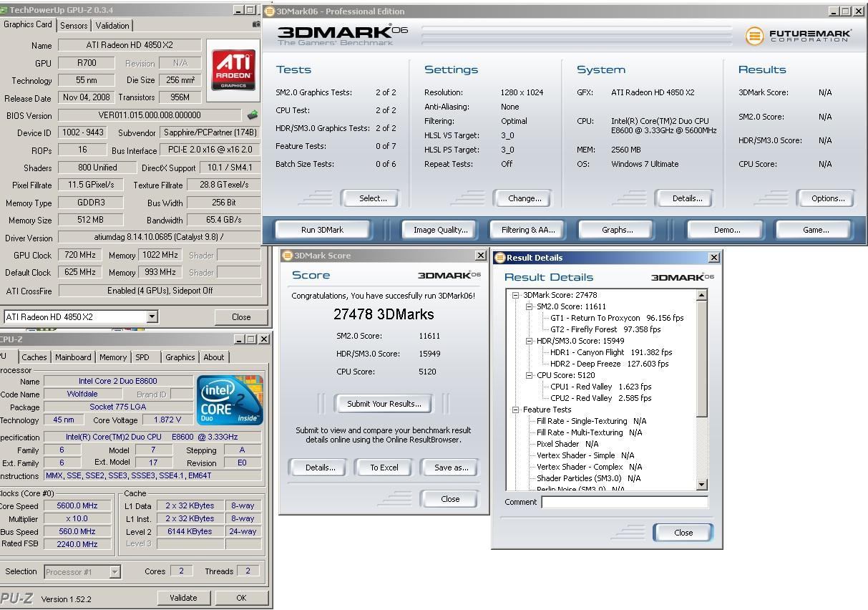Viewport: 868px width, 610px height.
Task: Open Options... under Results
Action: [828, 198]
